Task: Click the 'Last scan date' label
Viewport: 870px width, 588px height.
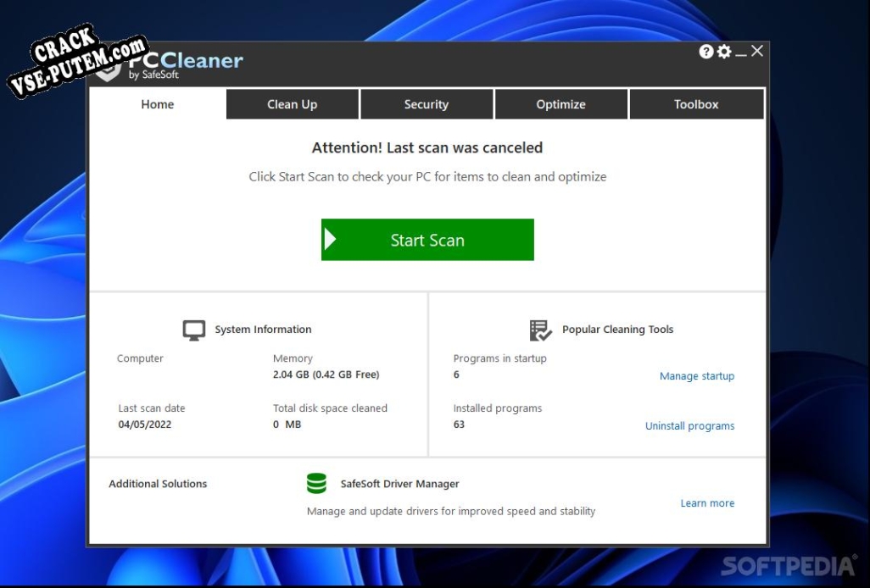Action: coord(152,408)
